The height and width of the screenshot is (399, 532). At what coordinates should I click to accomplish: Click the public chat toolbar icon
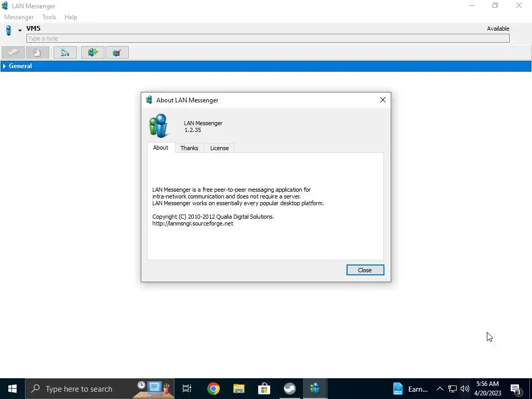117,52
